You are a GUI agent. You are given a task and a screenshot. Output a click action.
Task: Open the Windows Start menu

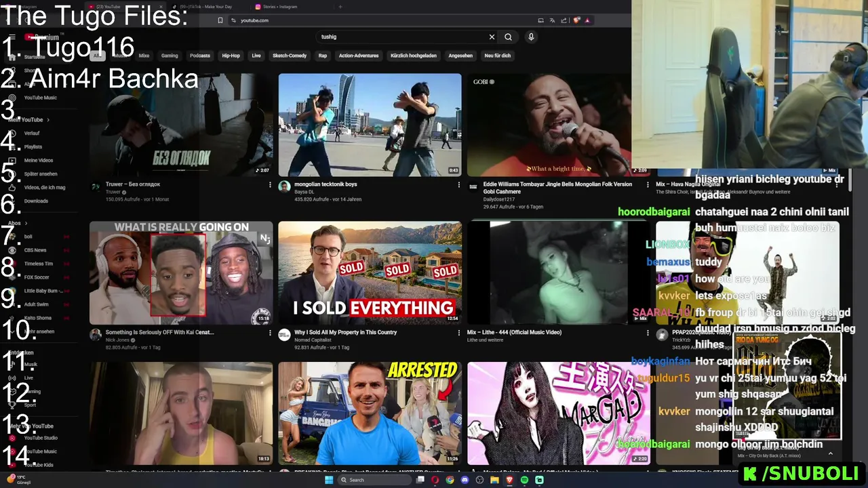tap(329, 480)
